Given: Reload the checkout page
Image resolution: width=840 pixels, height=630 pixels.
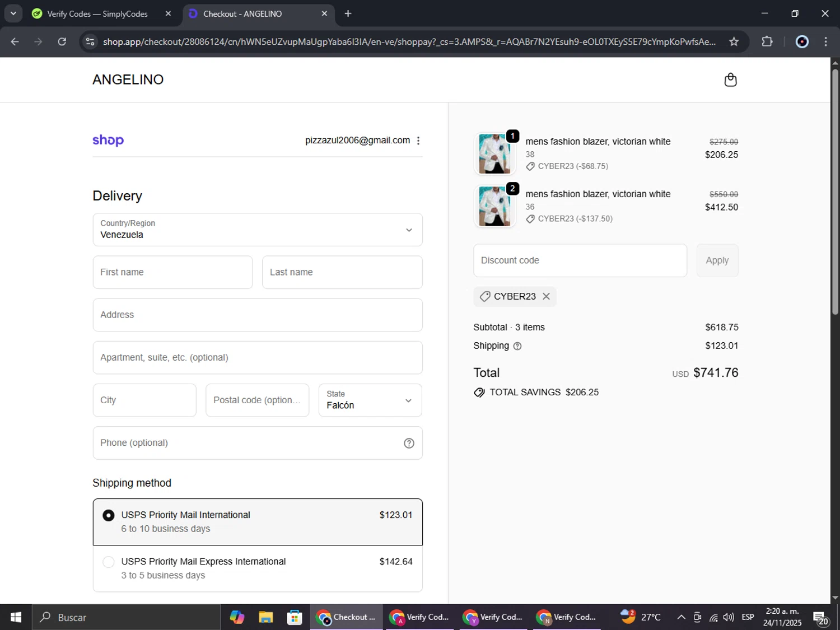Looking at the screenshot, I should tap(62, 41).
